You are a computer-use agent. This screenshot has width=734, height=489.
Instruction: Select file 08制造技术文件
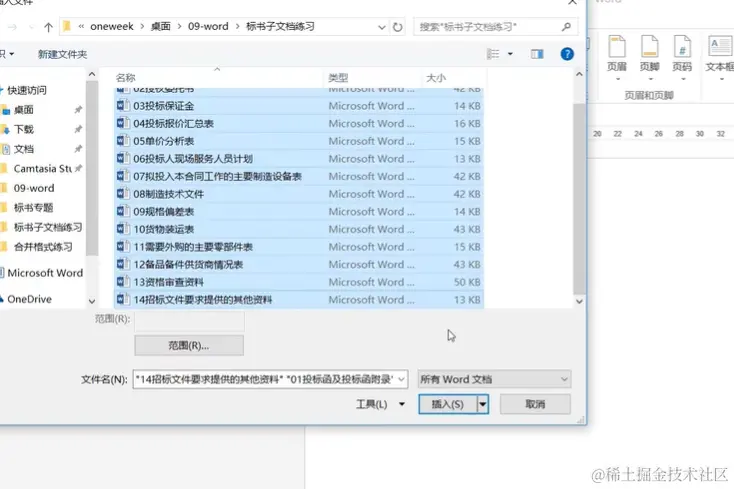299,194
